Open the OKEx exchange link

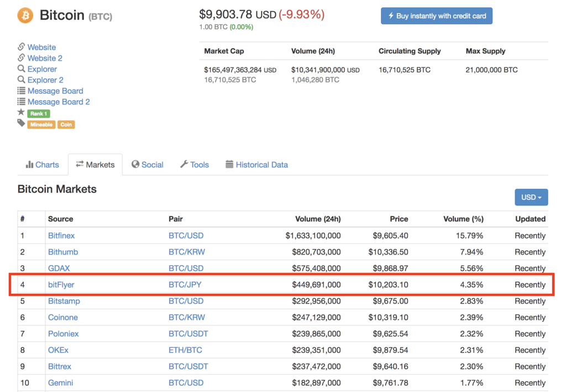58,350
